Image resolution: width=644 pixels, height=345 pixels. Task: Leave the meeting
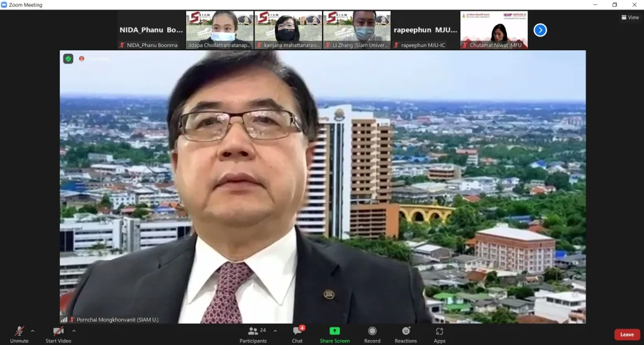(627, 334)
